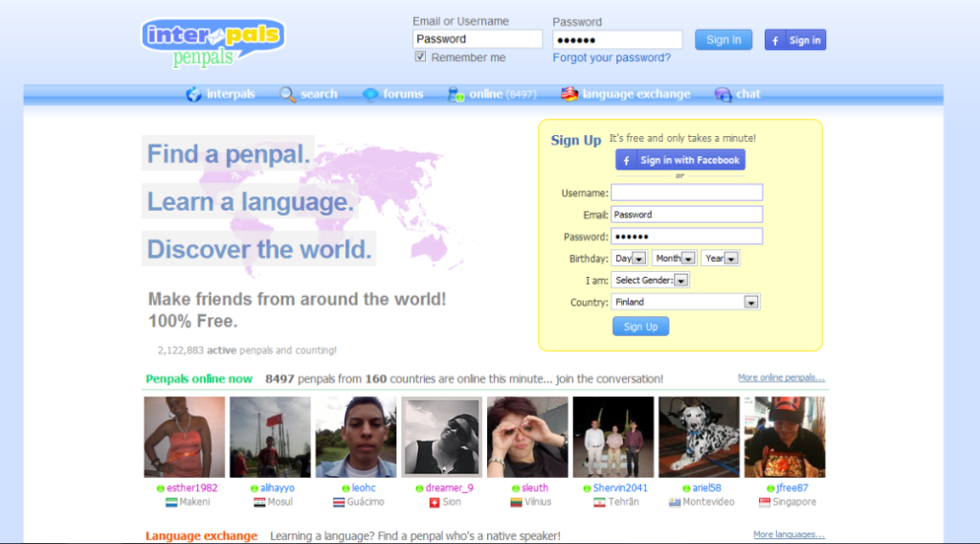Click the blue Sign Up button
980x544 pixels.
tap(640, 327)
